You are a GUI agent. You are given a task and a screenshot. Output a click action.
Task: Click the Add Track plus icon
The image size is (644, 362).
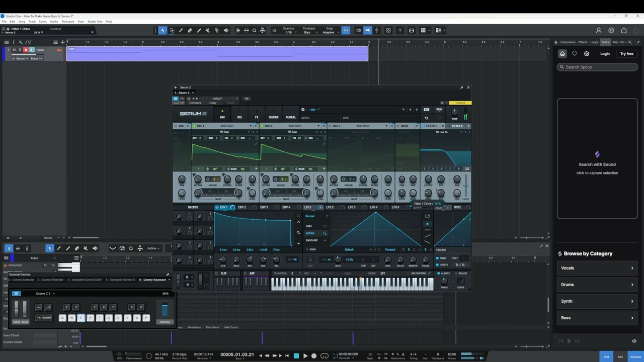click(62, 42)
